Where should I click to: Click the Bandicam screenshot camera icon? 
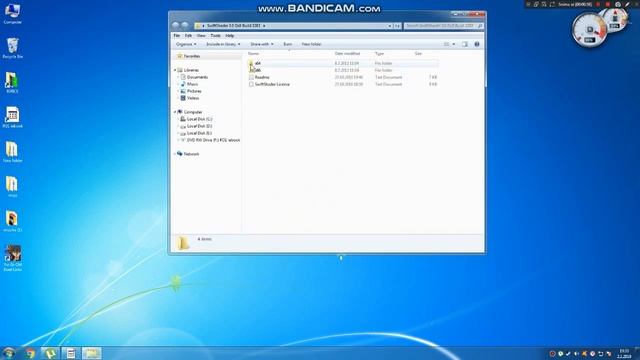[x=618, y=4]
